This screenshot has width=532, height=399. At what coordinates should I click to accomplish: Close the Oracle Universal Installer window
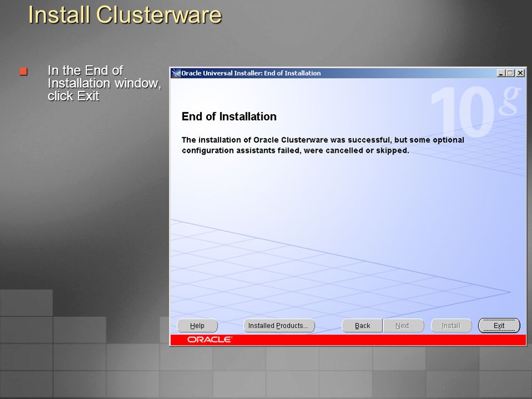[x=520, y=73]
